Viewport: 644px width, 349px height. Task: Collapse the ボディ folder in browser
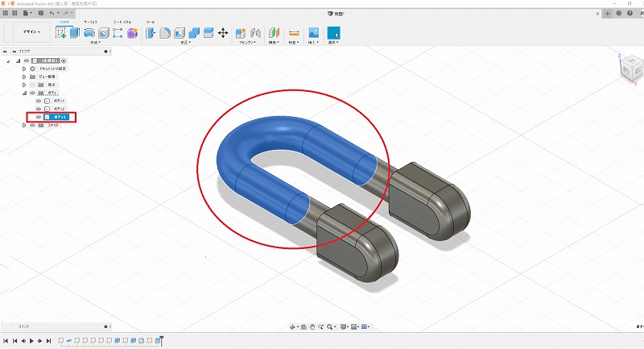click(23, 93)
